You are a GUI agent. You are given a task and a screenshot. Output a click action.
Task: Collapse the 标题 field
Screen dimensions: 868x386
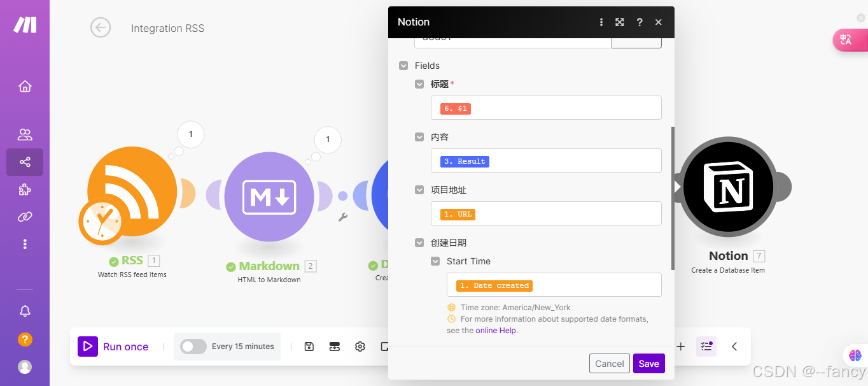[419, 84]
